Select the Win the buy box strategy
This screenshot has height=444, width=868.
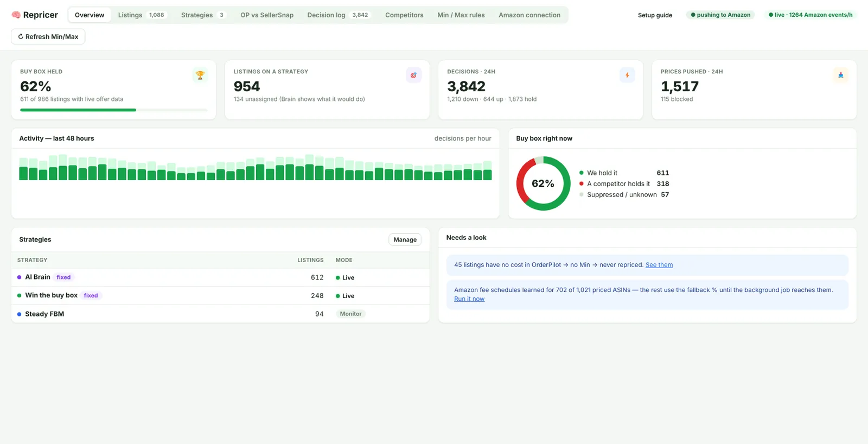pyautogui.click(x=220, y=296)
